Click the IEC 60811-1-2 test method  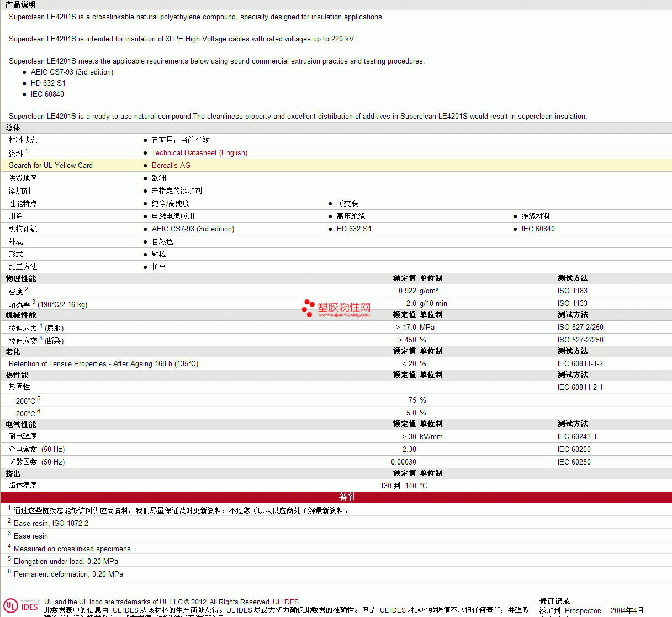click(580, 364)
